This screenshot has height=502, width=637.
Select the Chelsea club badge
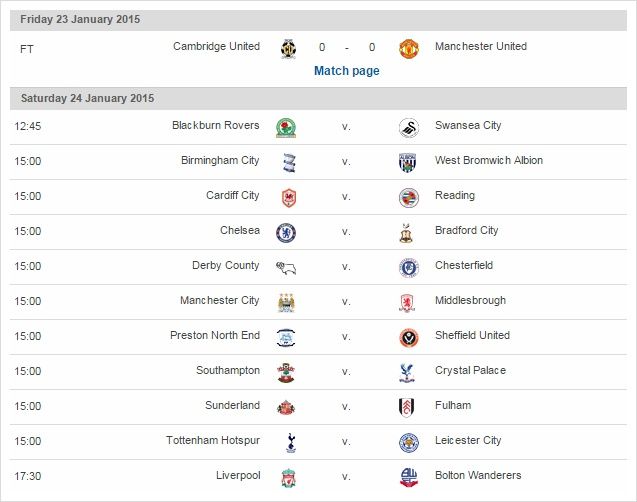pos(286,233)
